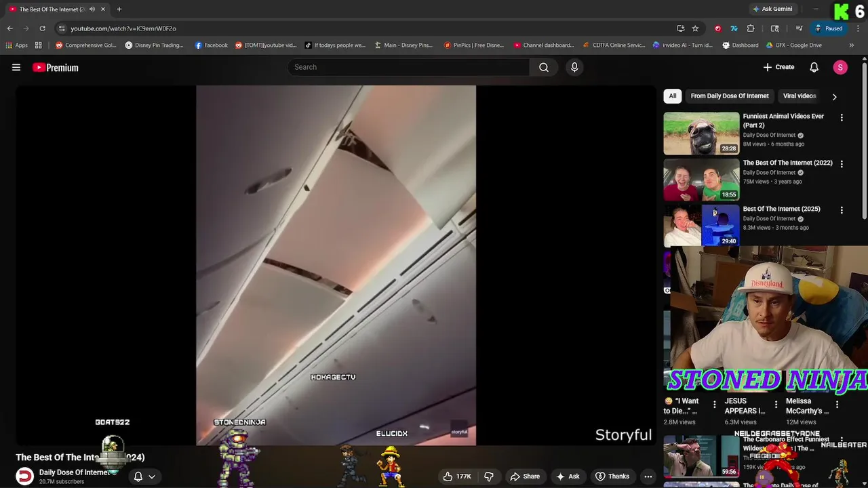Click the video player area
Screen dimensions: 868x488
pos(336,265)
